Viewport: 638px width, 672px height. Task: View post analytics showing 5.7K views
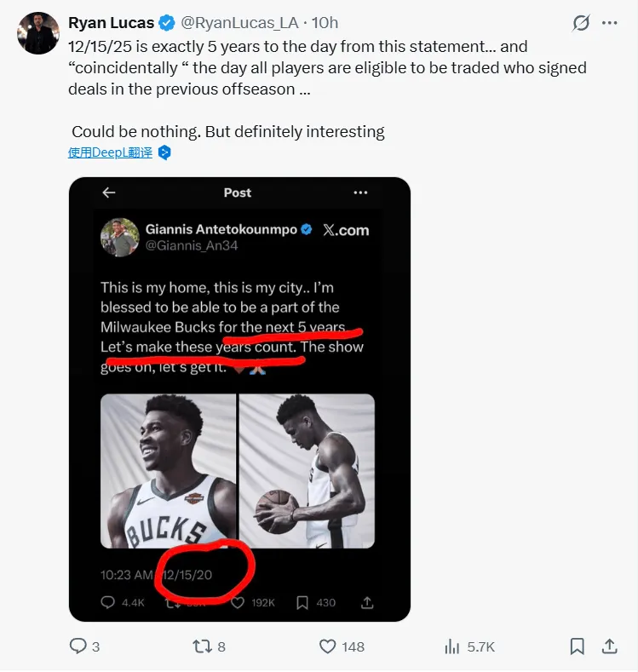(452, 646)
